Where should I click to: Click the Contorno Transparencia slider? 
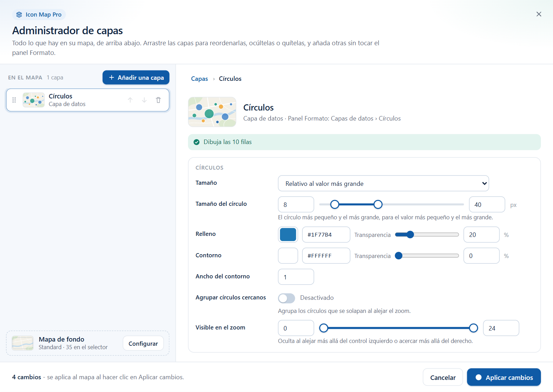[427, 256]
